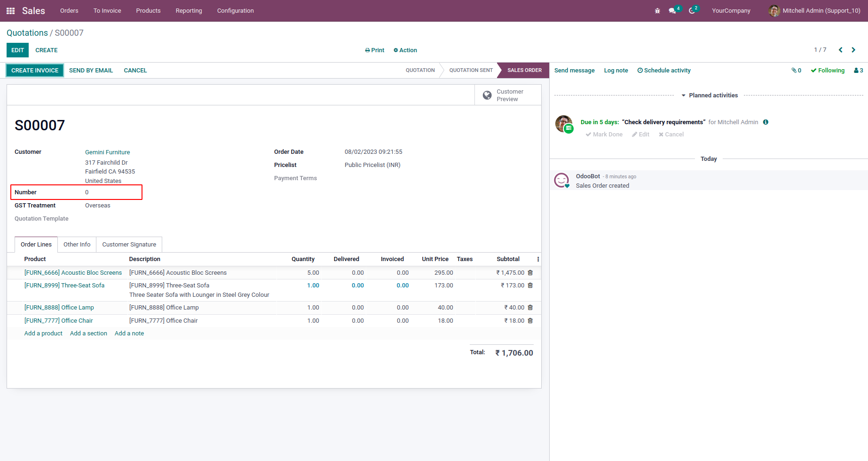Delete the Office Lamp order line
868x461 pixels.
tap(530, 308)
